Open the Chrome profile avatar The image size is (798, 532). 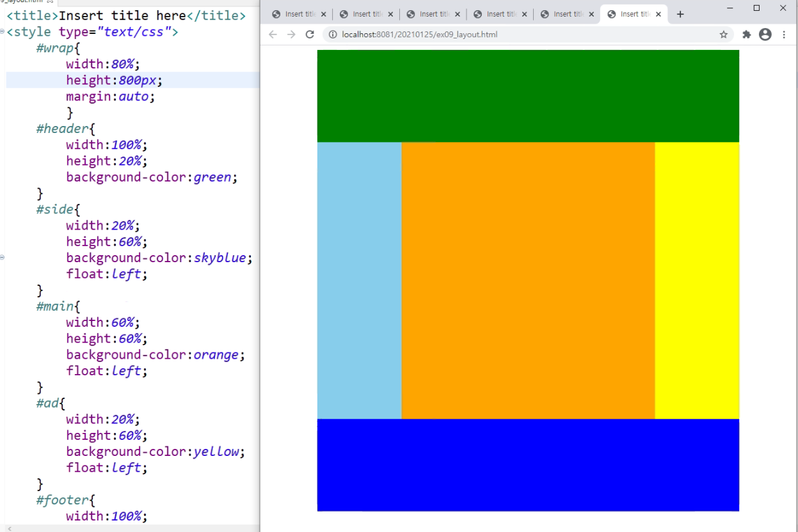(x=765, y=35)
